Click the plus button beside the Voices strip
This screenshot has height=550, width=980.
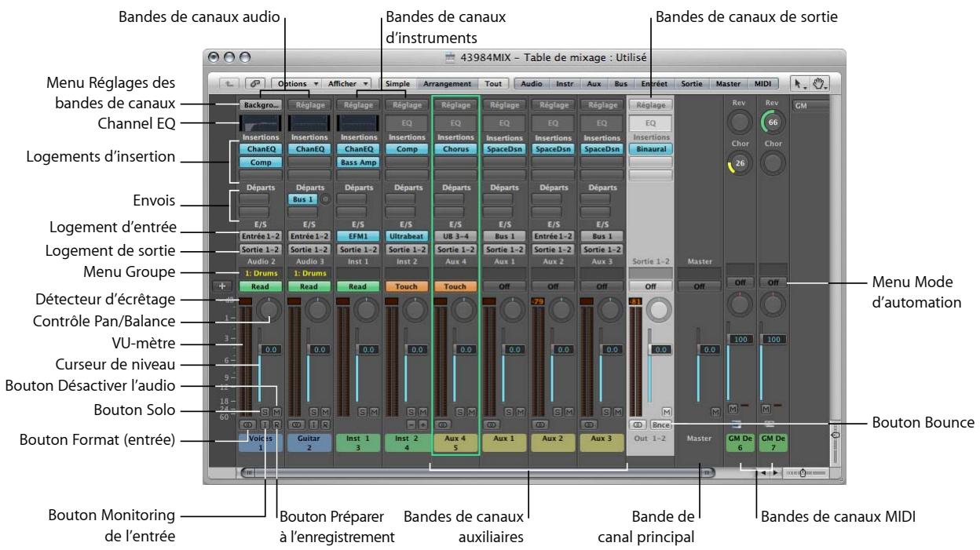[x=223, y=286]
